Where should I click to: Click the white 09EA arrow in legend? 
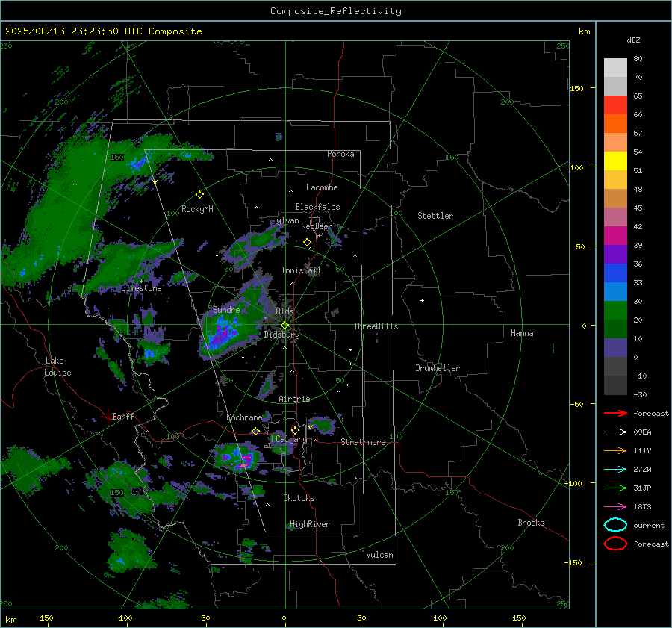pyautogui.click(x=615, y=432)
